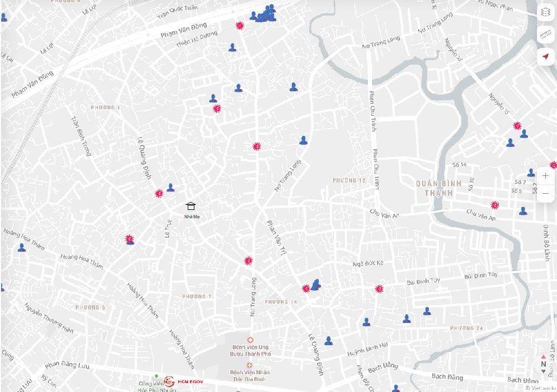557x392 pixels.
Task: Click the Trần Bình Trọng street label
Action: click(81, 136)
